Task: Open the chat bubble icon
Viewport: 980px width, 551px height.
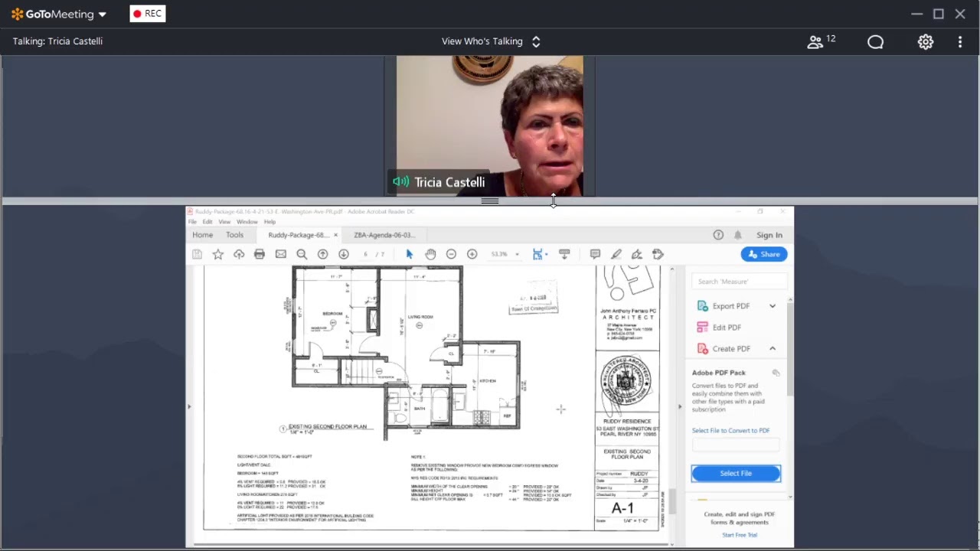Action: 875,42
